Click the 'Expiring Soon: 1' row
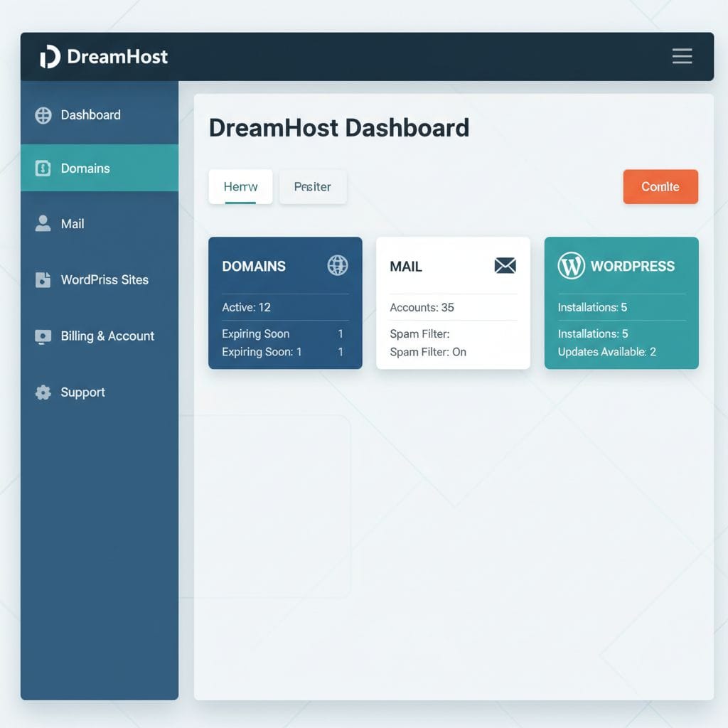This screenshot has height=728, width=728. point(282,352)
